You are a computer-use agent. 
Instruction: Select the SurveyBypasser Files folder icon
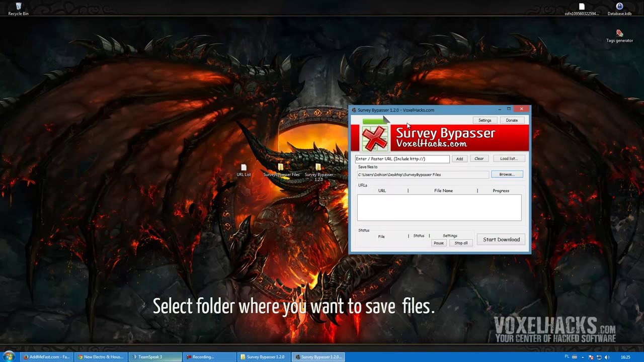coord(281,170)
